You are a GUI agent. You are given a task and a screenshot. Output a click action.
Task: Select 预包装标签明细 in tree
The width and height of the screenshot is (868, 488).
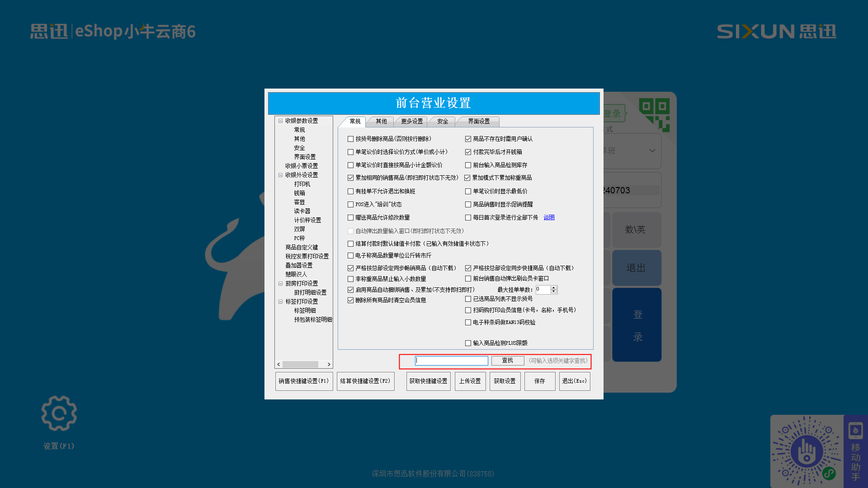(x=313, y=319)
